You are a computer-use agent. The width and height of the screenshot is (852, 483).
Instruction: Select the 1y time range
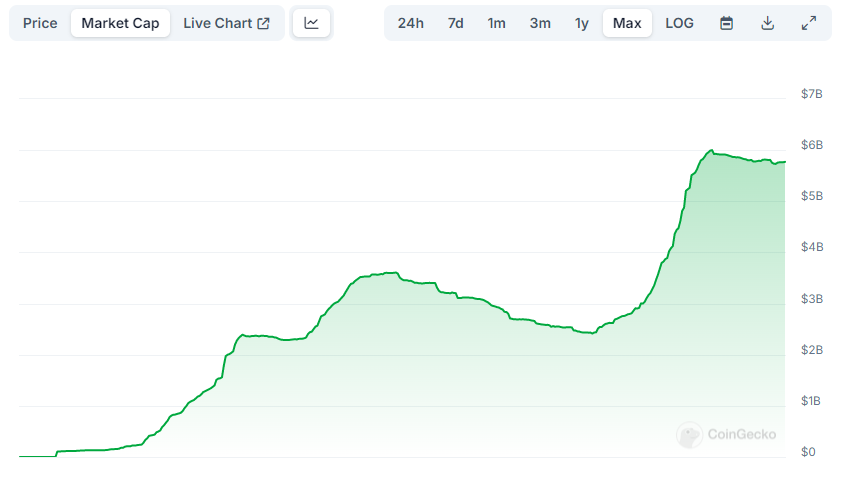tap(581, 23)
